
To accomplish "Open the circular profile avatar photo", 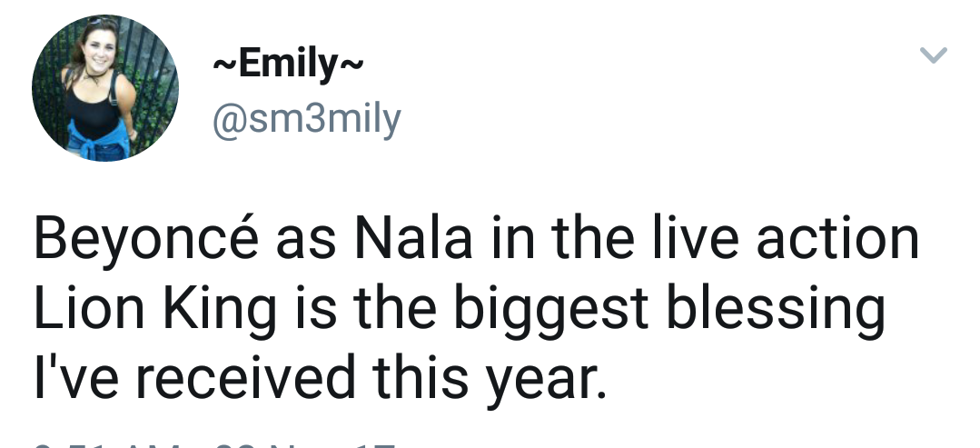I will [105, 88].
